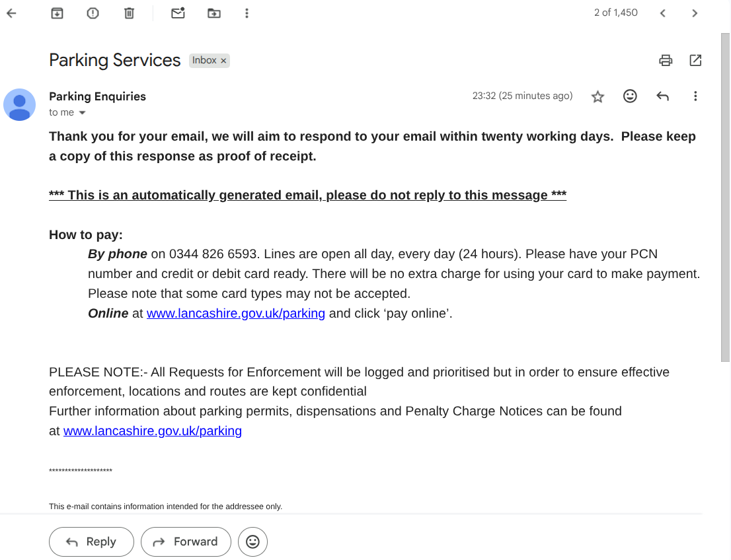Image resolution: width=731 pixels, height=560 pixels.
Task: Click the vertical scrollbar on the right
Action: click(x=725, y=198)
